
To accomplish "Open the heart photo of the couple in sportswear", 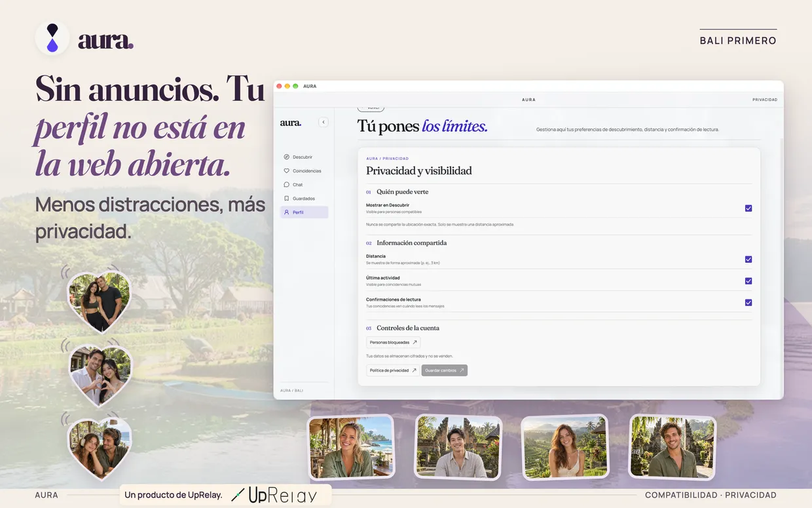I will pyautogui.click(x=99, y=302).
